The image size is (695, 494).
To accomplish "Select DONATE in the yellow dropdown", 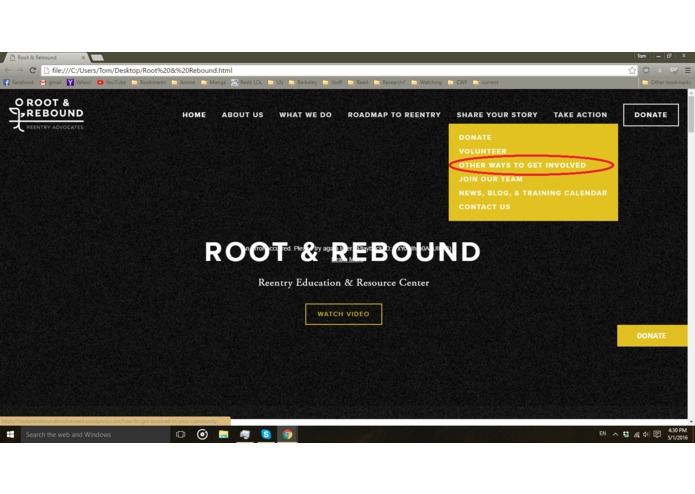I will [475, 137].
